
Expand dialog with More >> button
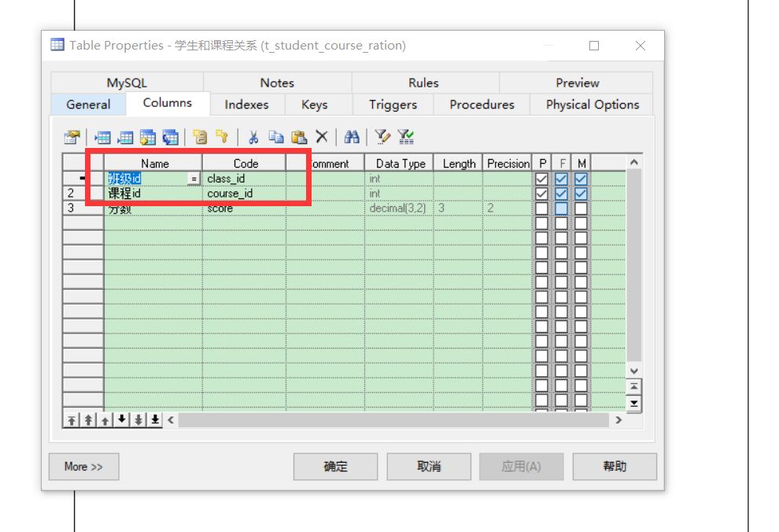tap(84, 467)
